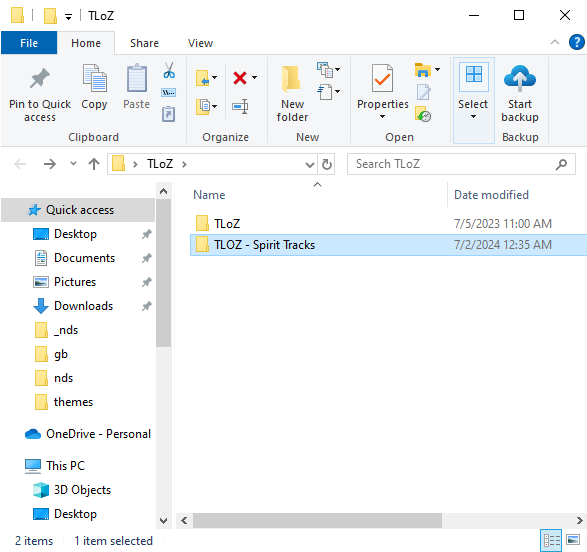
Task: Click Start backup cloud icon
Action: pos(520,78)
